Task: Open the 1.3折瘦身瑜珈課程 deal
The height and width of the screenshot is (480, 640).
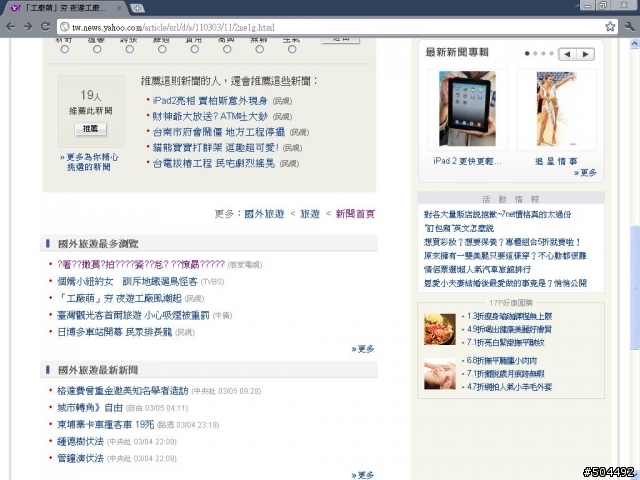Action: click(509, 316)
